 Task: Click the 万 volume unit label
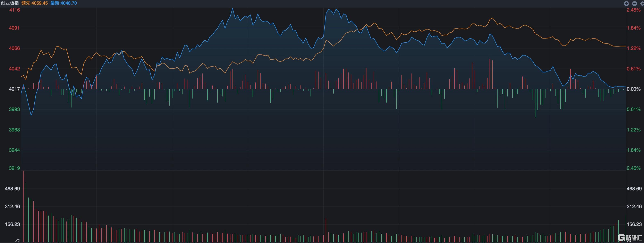coord(17,240)
